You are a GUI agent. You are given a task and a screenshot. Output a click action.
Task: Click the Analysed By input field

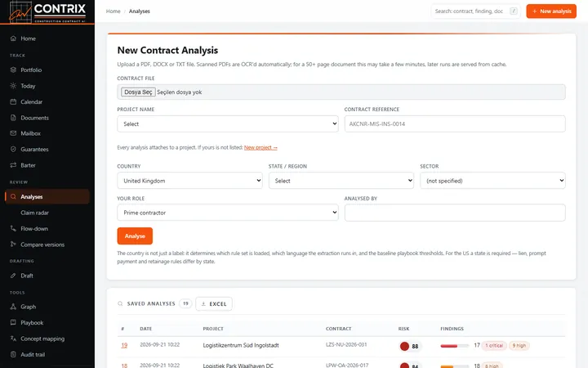[x=455, y=213]
